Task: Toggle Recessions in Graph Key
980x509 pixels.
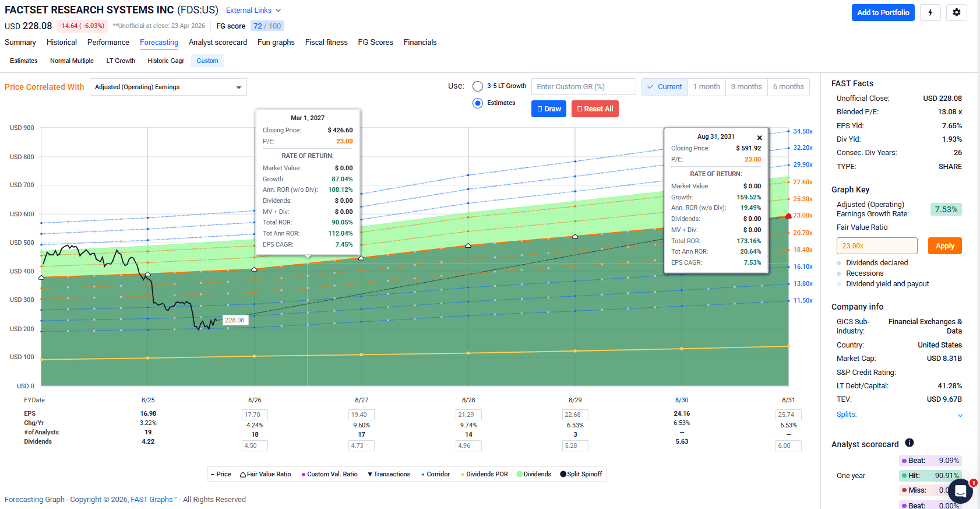Action: click(x=860, y=273)
